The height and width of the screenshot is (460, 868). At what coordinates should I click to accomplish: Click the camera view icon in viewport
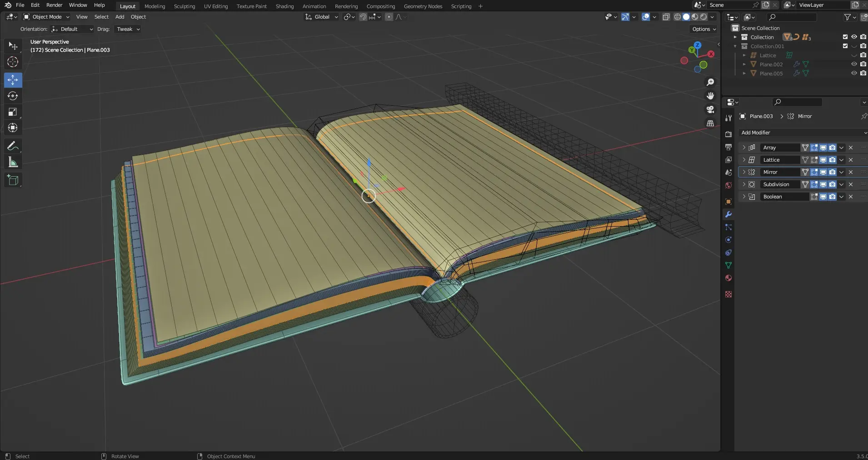pyautogui.click(x=710, y=109)
